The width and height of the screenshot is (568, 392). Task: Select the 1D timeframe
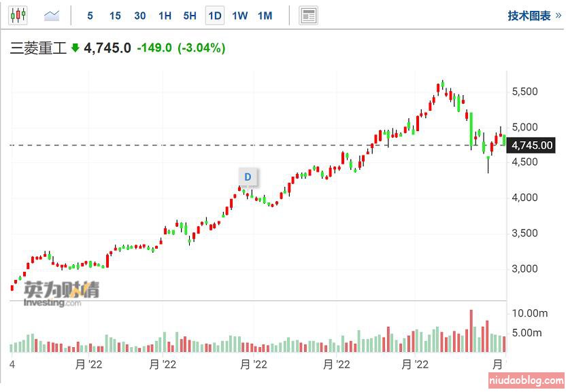(x=215, y=16)
